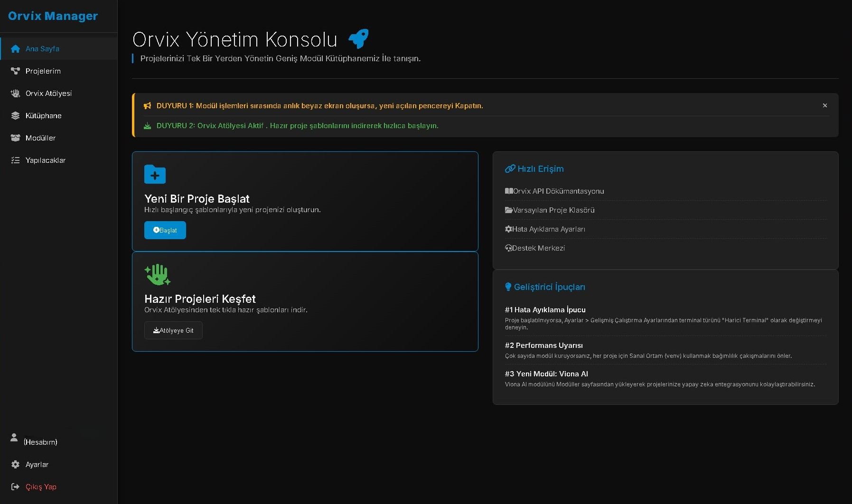Click the Atölyeye Git button
852x504 pixels.
[x=173, y=330]
